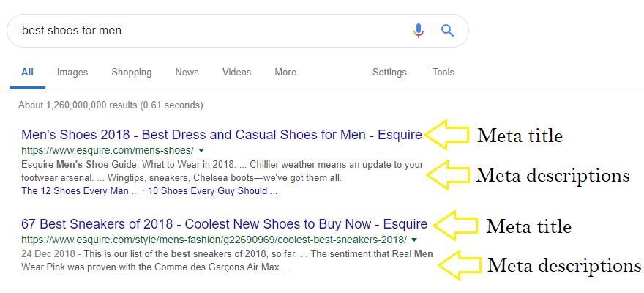Open the Tools filter option
Image resolution: width=644 pixels, height=293 pixels.
click(443, 73)
